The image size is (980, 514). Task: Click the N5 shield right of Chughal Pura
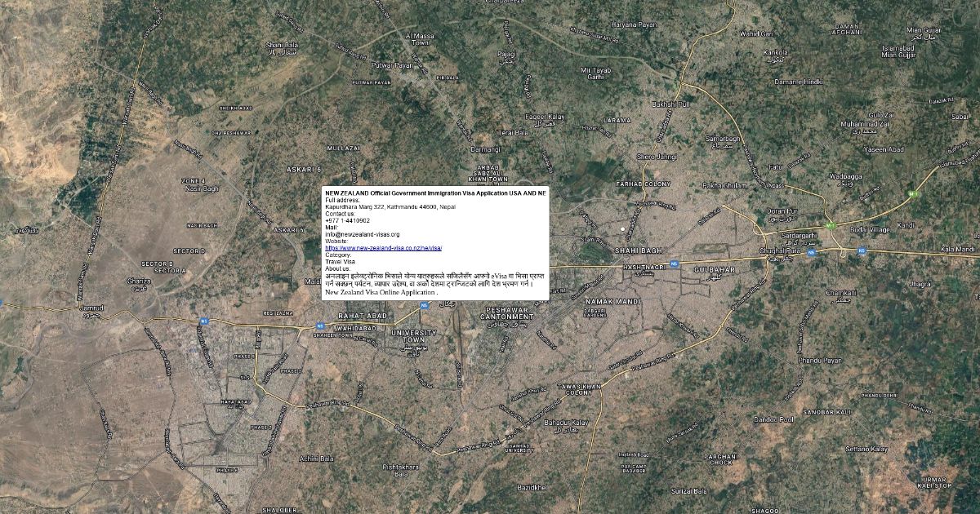pos(809,253)
